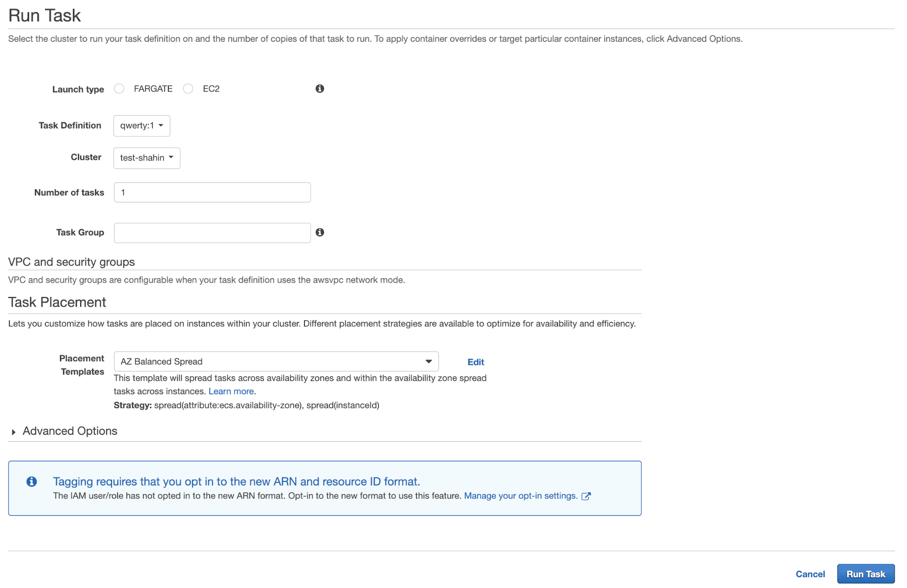Click the Advanced Options disclosure triangle

[x=14, y=432]
